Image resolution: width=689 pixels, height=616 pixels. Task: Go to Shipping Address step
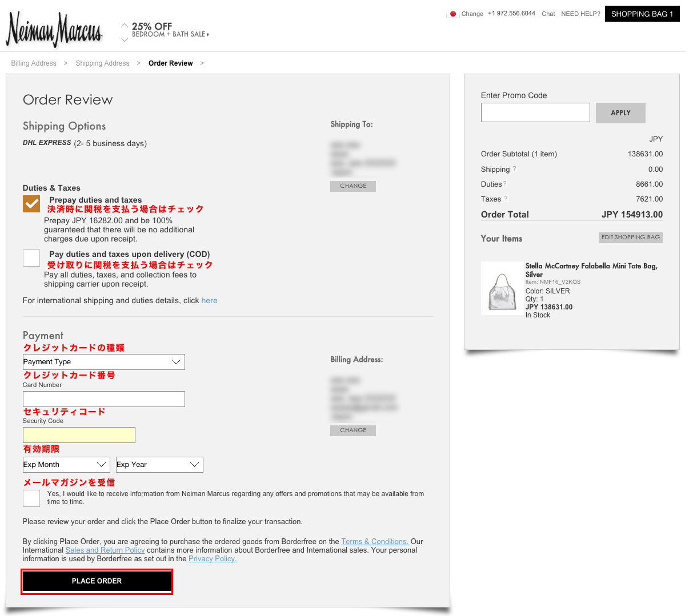tap(102, 63)
